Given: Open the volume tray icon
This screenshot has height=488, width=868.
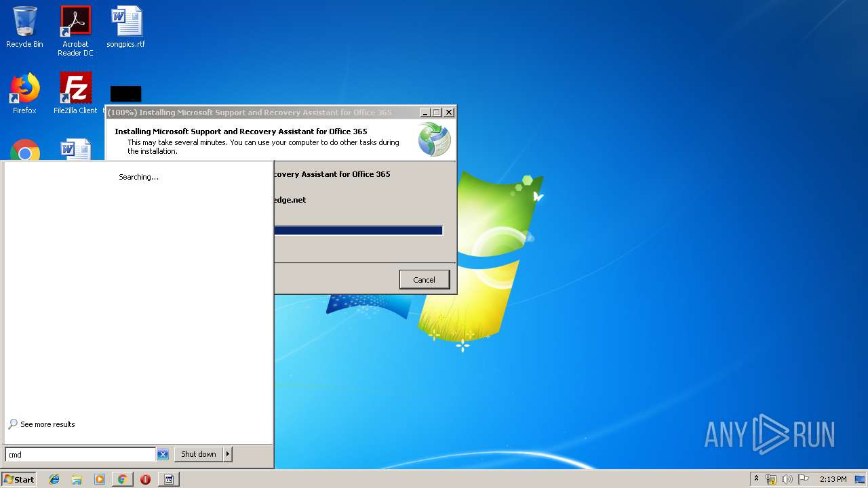Looking at the screenshot, I should tap(787, 479).
